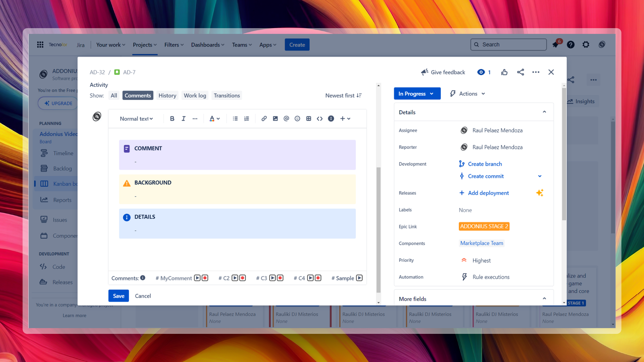644x362 pixels.
Task: Click the Comments info icon
Action: click(x=142, y=278)
